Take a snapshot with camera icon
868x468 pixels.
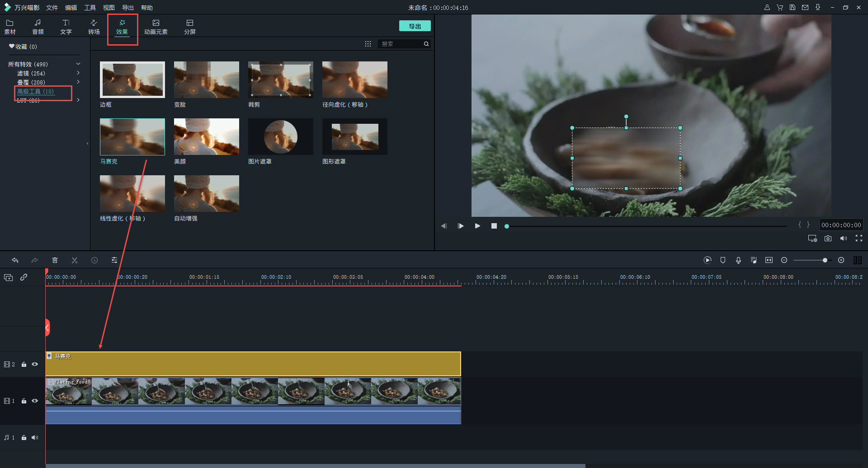coord(828,239)
